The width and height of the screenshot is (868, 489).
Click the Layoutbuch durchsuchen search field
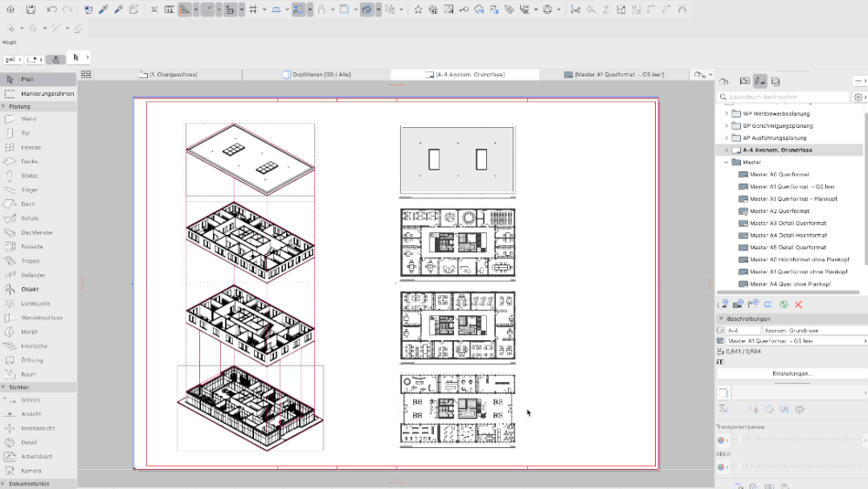click(x=784, y=97)
